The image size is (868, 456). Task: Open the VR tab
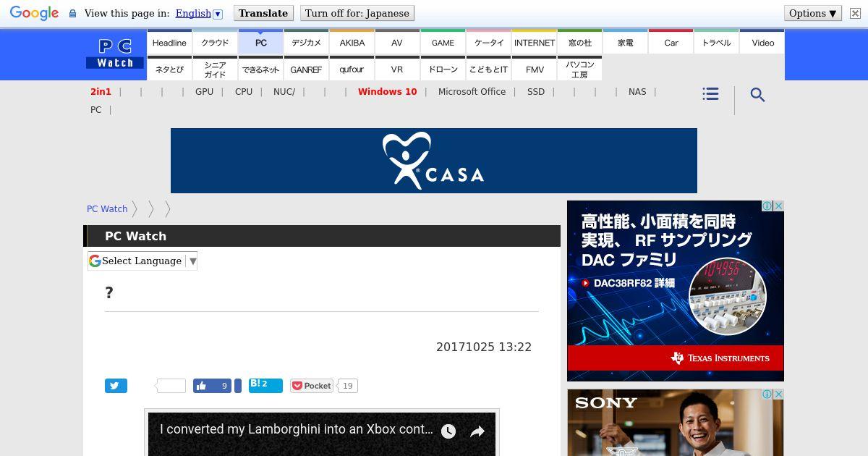pyautogui.click(x=397, y=69)
